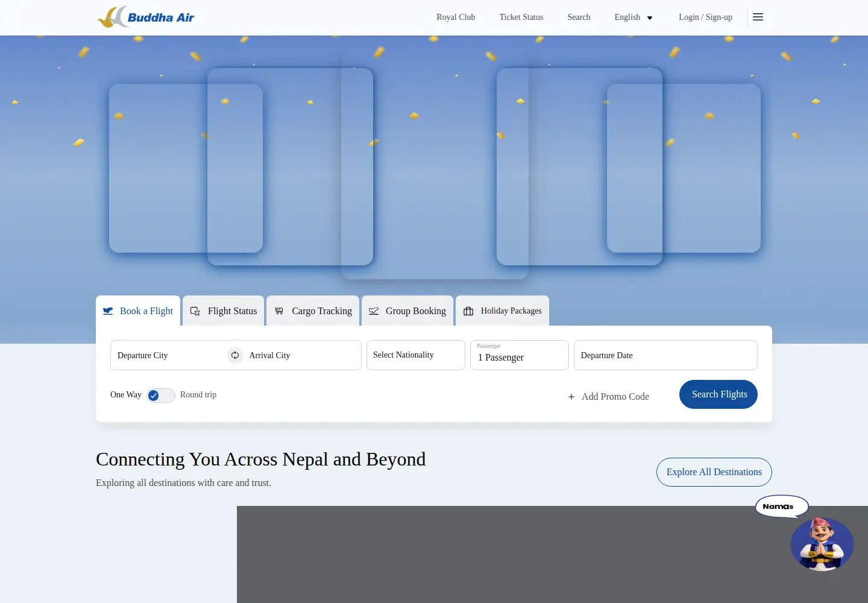The image size is (868, 603).
Task: Click the Buddha Air logo
Action: pos(146,17)
